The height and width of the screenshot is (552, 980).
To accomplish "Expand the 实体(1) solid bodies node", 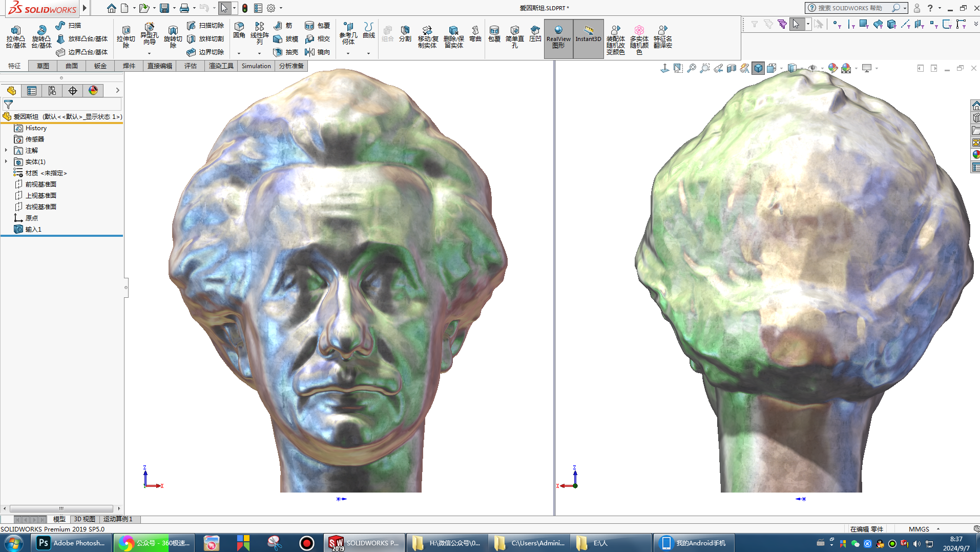I will (6, 161).
